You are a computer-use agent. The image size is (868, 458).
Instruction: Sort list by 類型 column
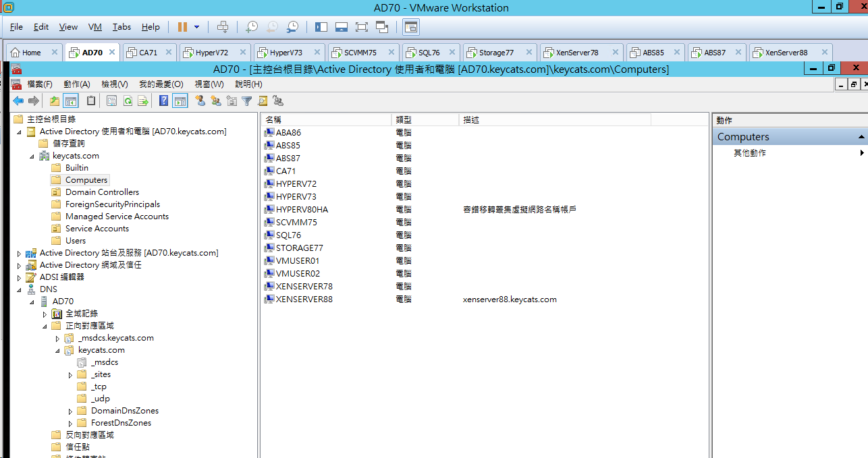(425, 120)
